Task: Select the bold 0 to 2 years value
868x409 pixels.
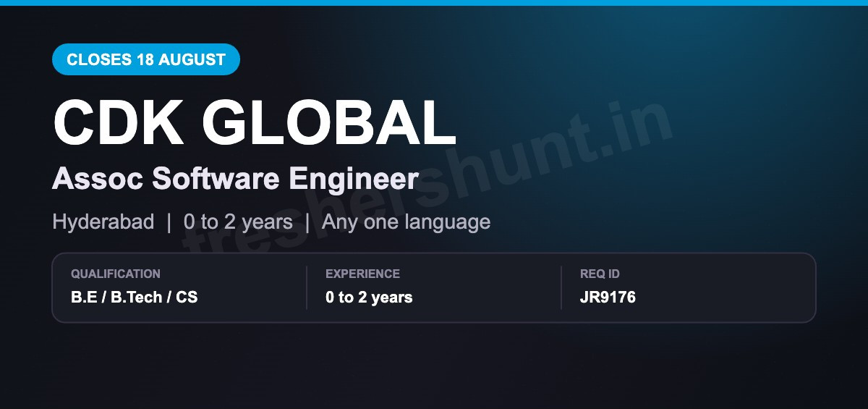Action: pyautogui.click(x=369, y=297)
